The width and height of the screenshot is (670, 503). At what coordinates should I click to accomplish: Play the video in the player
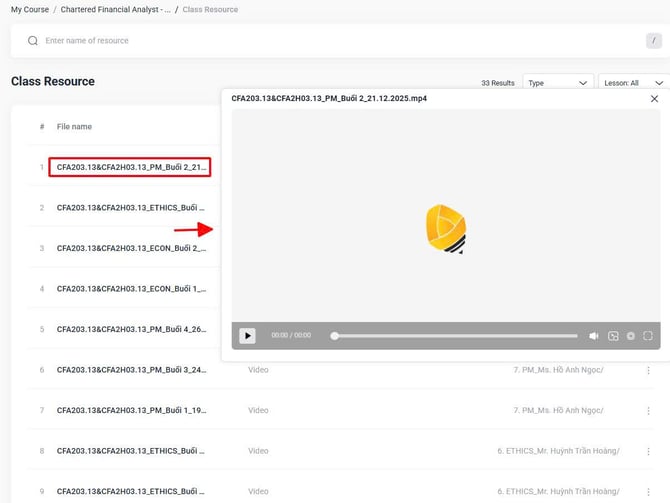(248, 336)
